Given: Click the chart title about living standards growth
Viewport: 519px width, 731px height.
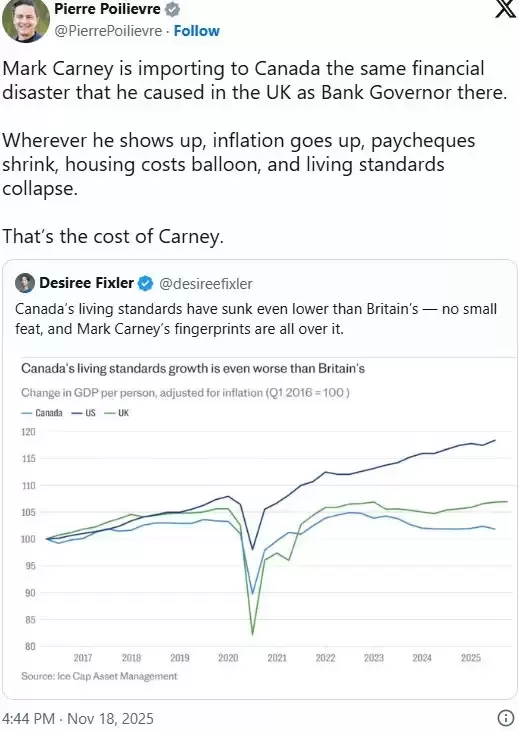Looking at the screenshot, I should pyautogui.click(x=193, y=369).
